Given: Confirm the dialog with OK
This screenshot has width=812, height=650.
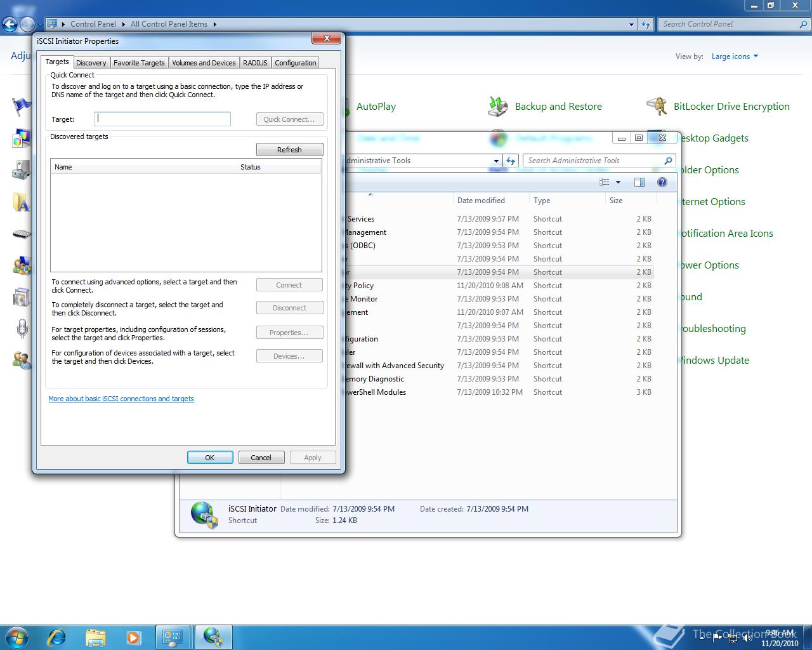Looking at the screenshot, I should (x=210, y=458).
